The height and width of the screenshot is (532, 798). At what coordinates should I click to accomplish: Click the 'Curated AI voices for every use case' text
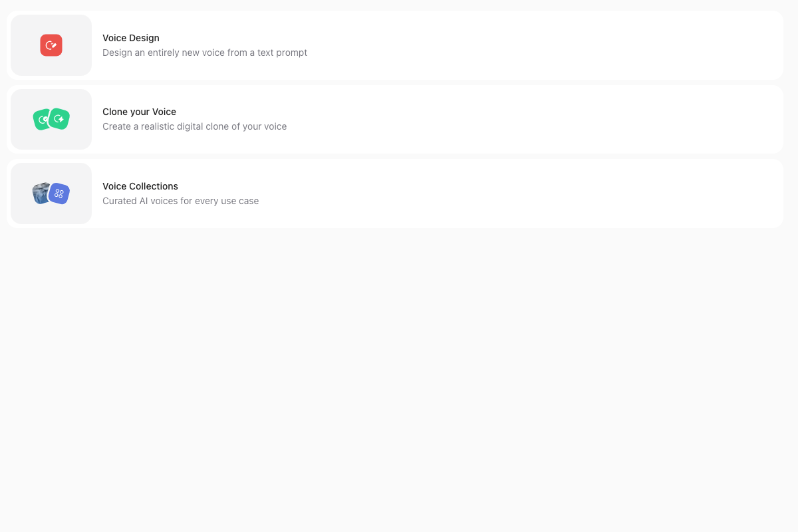(x=180, y=201)
